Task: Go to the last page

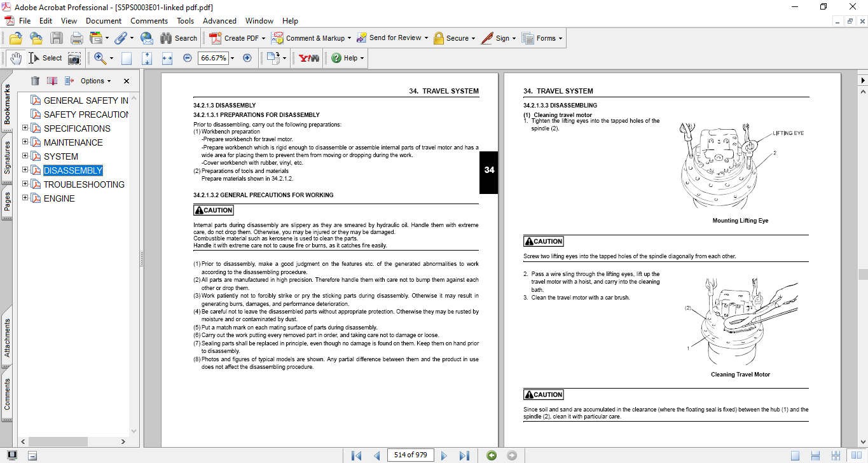Action: [x=464, y=455]
